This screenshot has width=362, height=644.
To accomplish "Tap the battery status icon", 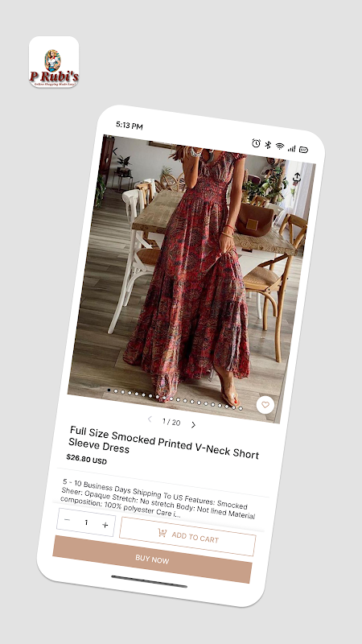I will (x=303, y=150).
